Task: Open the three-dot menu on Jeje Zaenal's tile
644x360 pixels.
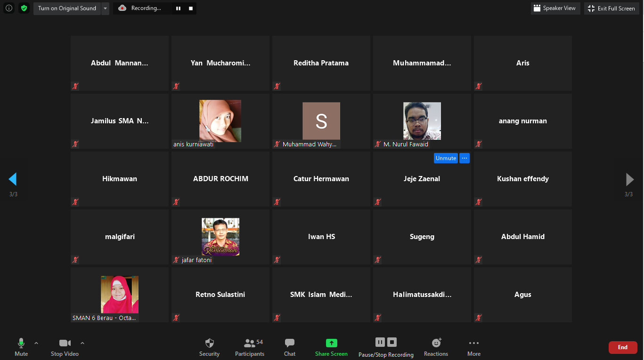Action: click(465, 158)
